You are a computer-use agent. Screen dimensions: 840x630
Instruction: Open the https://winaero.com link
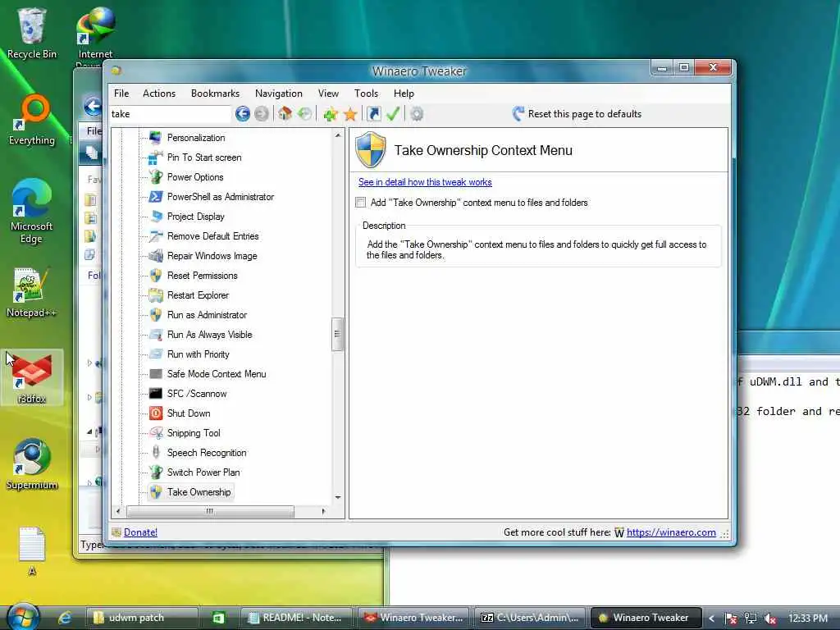(x=671, y=532)
